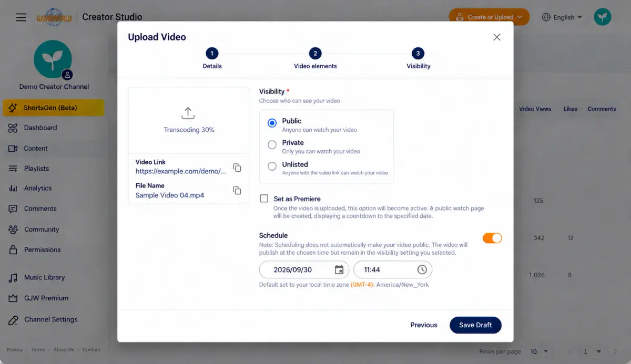The width and height of the screenshot is (631, 364).
Task: Click the ShortsGen sparkle icon
Action: (13, 108)
